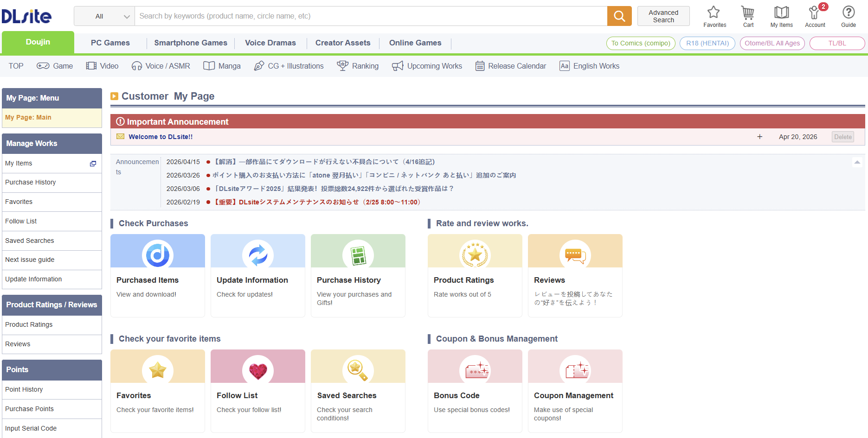Screen dimensions: 868x438
Task: Open CG + Illustrations category
Action: point(289,66)
